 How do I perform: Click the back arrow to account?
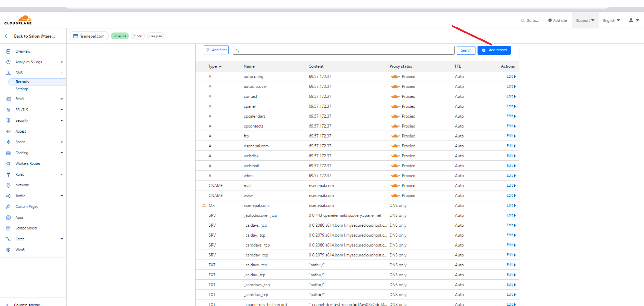click(x=7, y=36)
